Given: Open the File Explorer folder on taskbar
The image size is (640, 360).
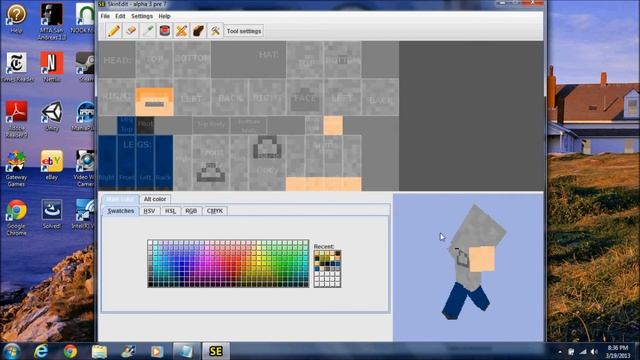Looking at the screenshot, I should click(99, 351).
